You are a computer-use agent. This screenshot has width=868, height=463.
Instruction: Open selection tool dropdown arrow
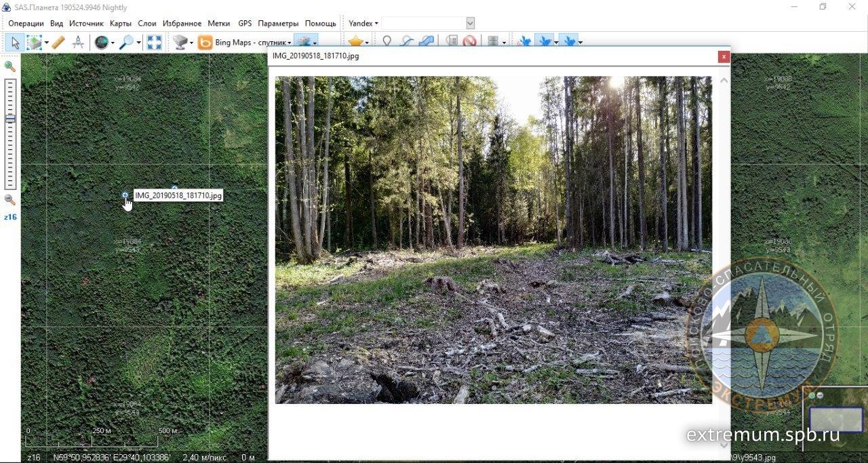(46, 43)
